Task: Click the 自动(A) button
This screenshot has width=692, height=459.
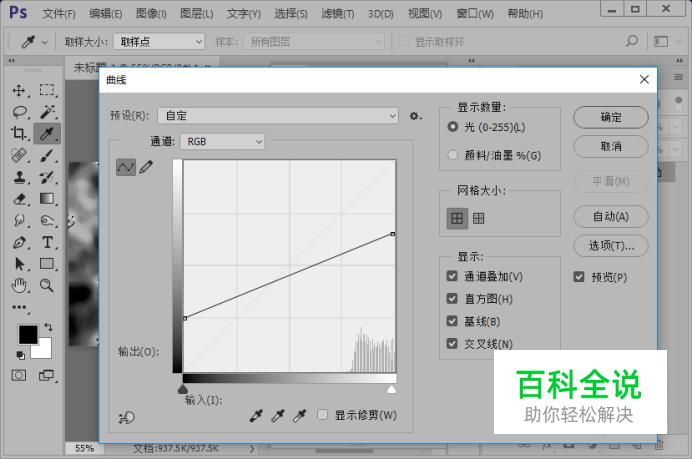Action: coord(611,217)
